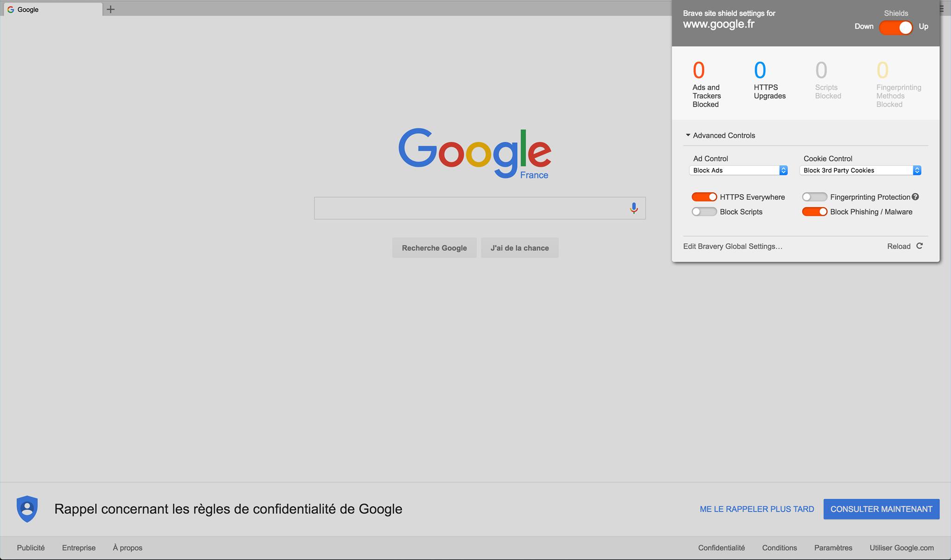Click the Reload circular arrow icon
Screen dimensions: 951x560
click(x=919, y=246)
